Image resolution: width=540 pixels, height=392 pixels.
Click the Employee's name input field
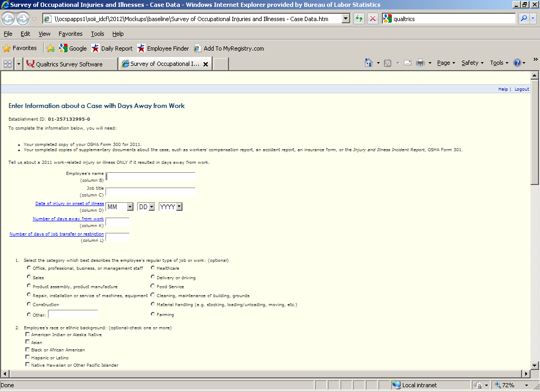pyautogui.click(x=150, y=177)
